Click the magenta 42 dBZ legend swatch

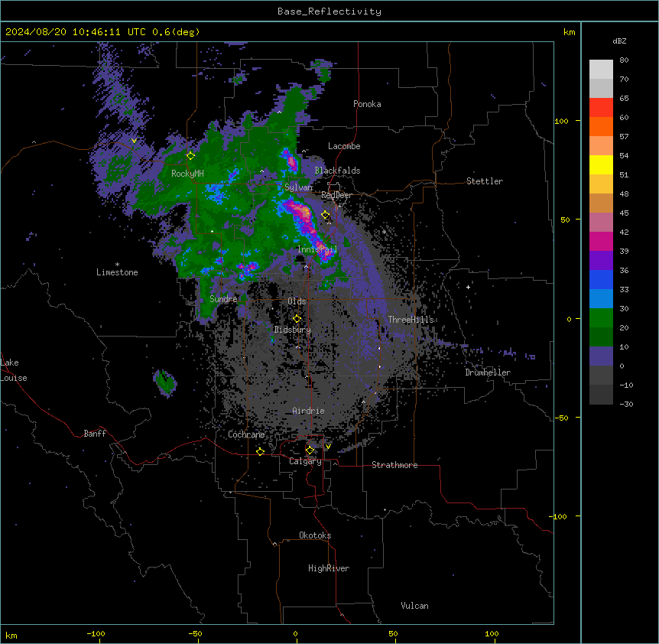click(x=601, y=241)
